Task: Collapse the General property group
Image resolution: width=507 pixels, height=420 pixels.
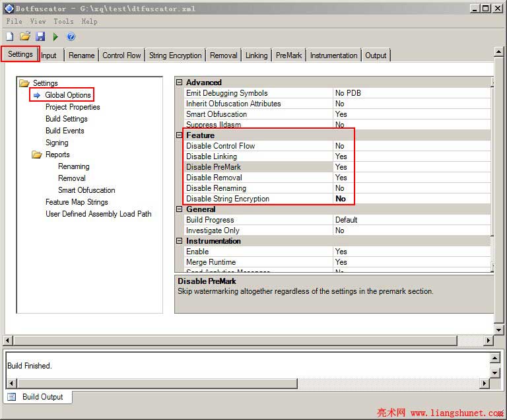Action: pos(179,209)
